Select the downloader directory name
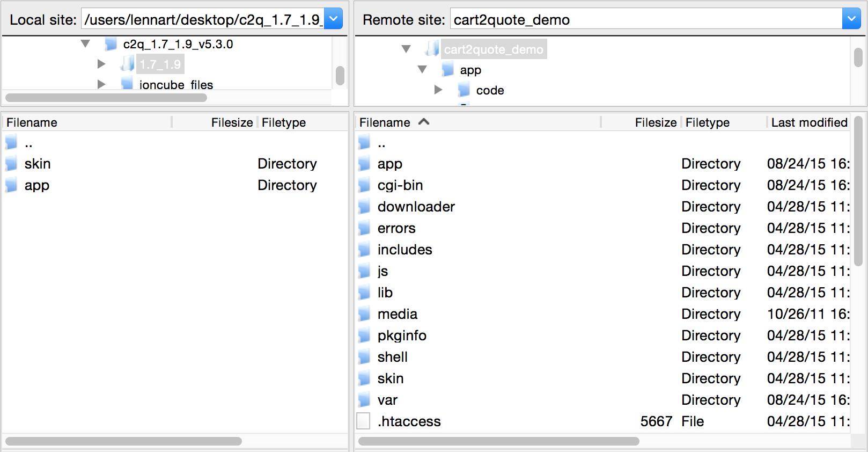The image size is (868, 452). point(416,207)
